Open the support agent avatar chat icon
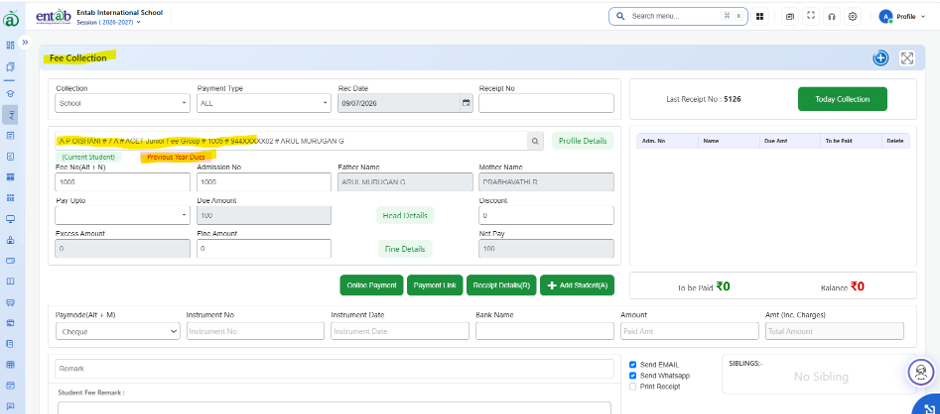 [x=921, y=372]
